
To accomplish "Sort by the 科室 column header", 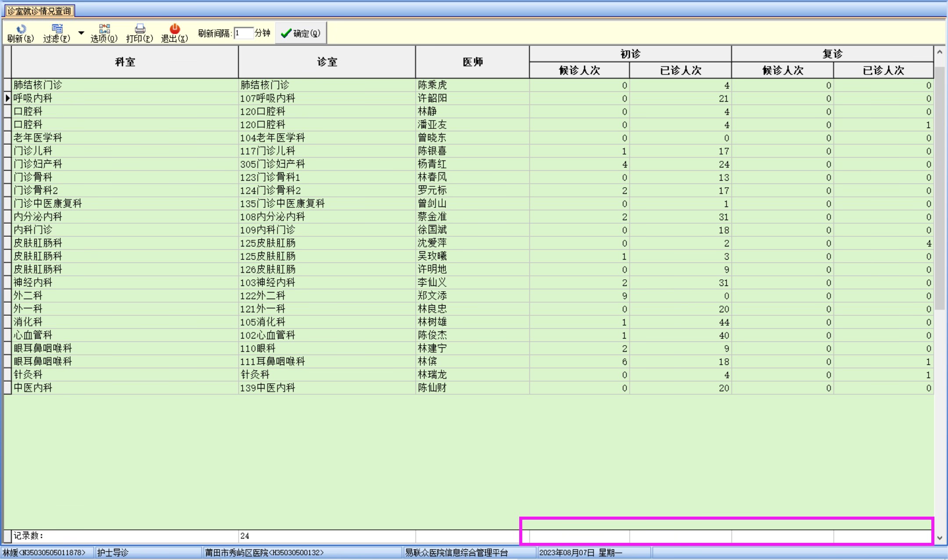I will [x=125, y=62].
